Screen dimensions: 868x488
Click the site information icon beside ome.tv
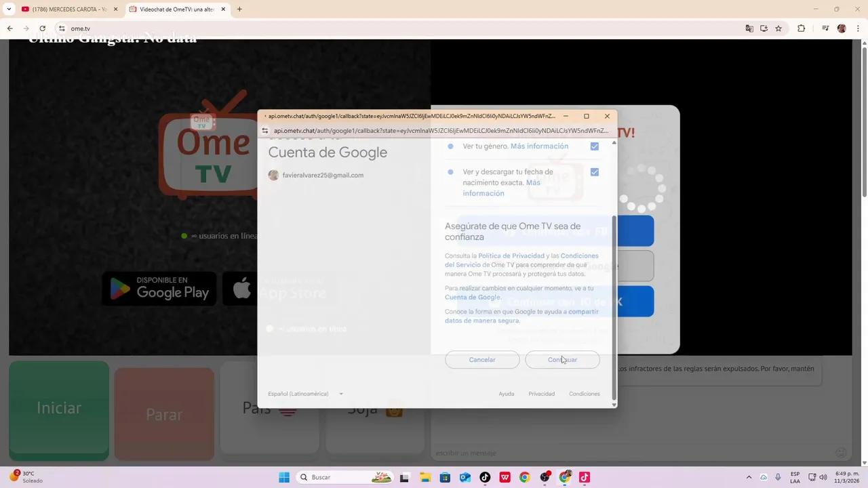pos(62,28)
